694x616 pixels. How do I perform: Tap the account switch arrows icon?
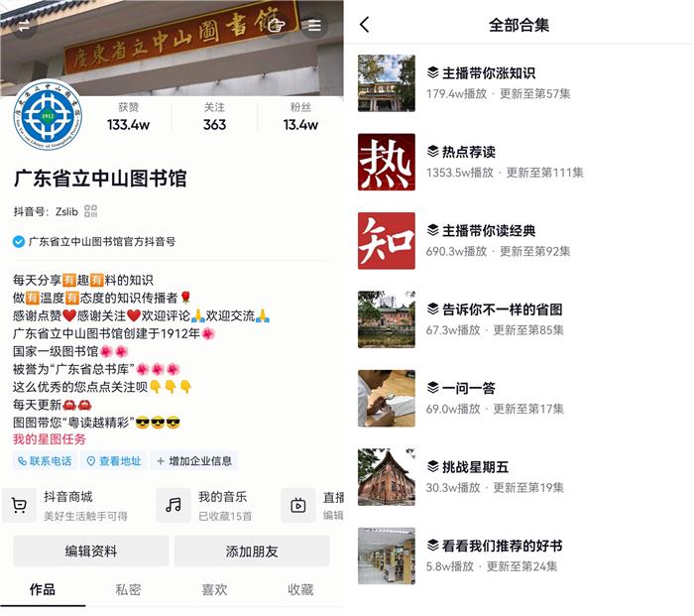point(24,25)
